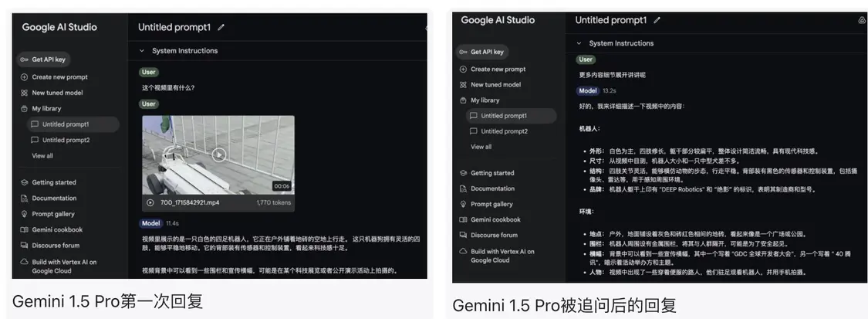Click the Gemini cookbook book icon in right sidebar
The width and height of the screenshot is (868, 319).
(464, 219)
